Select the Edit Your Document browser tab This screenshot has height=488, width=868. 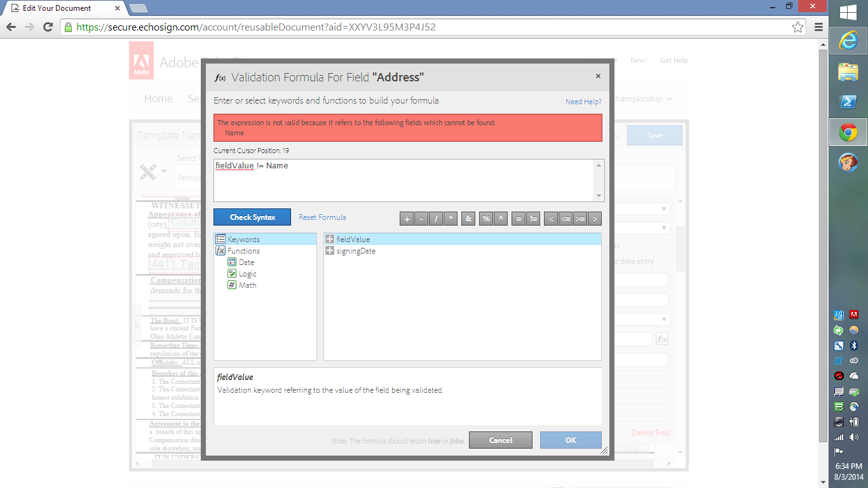64,8
